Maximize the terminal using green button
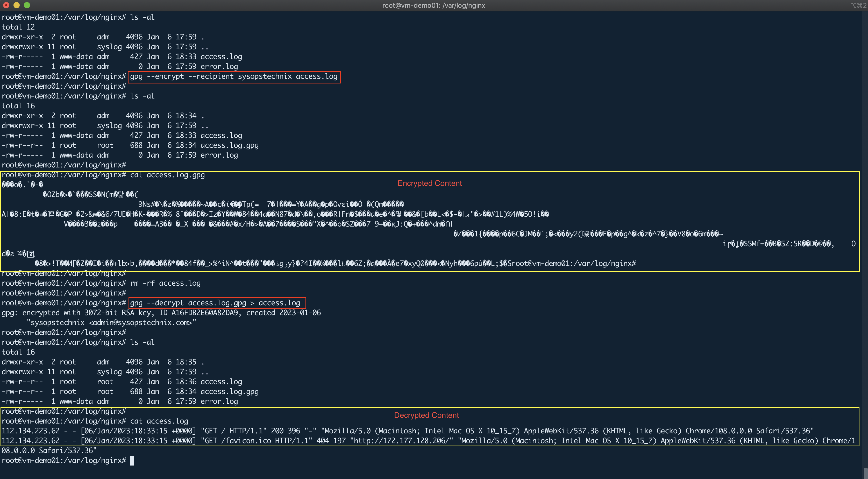Screen dimensions: 868x479 [x=27, y=5]
